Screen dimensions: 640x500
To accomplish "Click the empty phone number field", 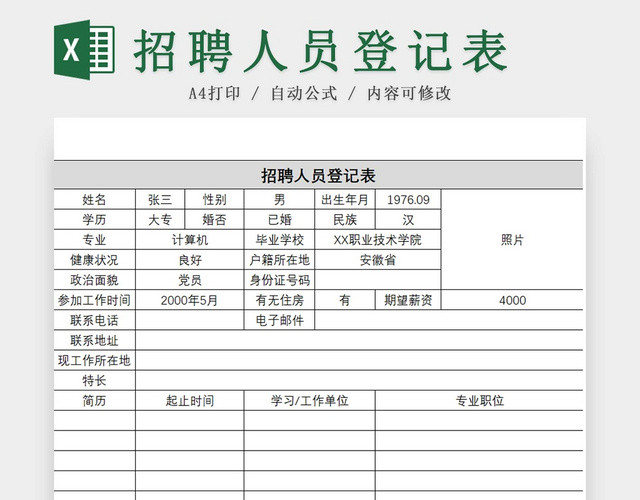I will (190, 320).
